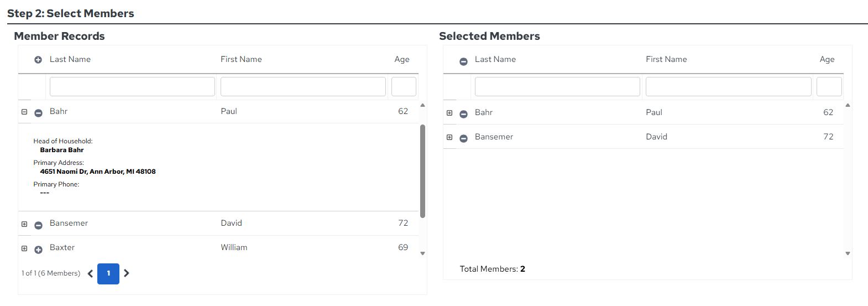Screen dimensions: 868x306
Task: Remove Bansemer from Selected Members
Action: (463, 138)
